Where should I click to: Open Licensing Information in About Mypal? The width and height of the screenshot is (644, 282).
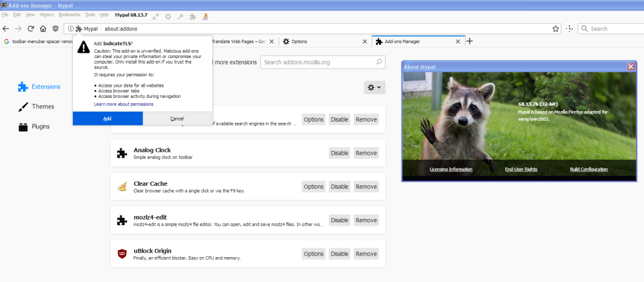(x=451, y=169)
